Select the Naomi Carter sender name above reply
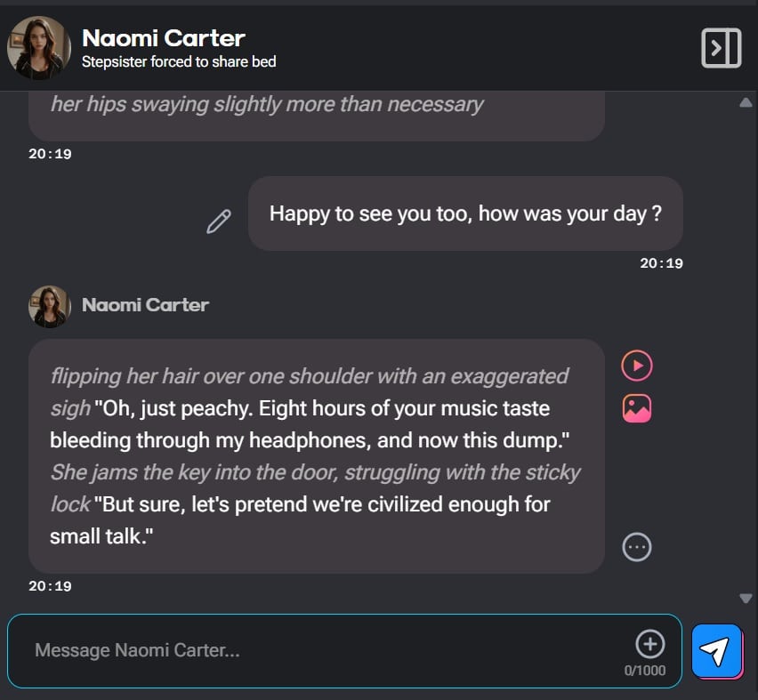 point(145,305)
